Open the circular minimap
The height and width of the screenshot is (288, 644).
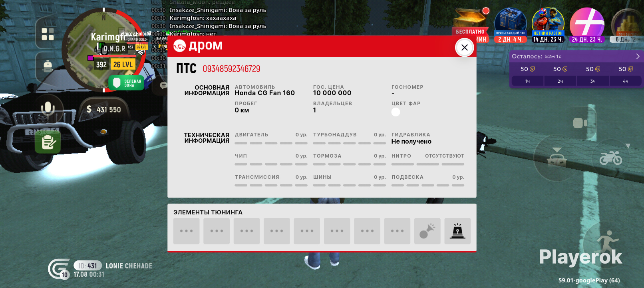coord(103,50)
